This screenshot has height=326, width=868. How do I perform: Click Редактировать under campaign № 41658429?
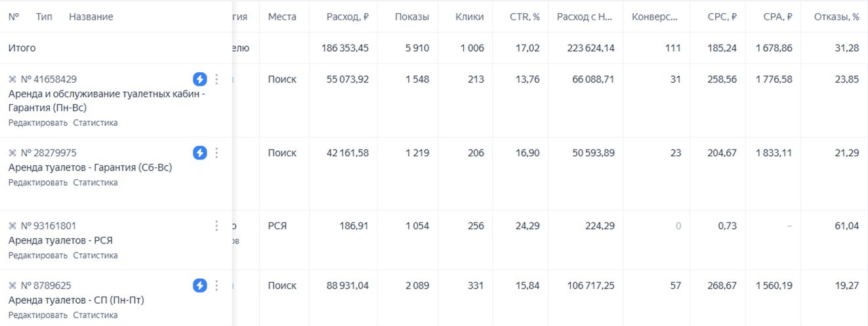pyautogui.click(x=37, y=123)
